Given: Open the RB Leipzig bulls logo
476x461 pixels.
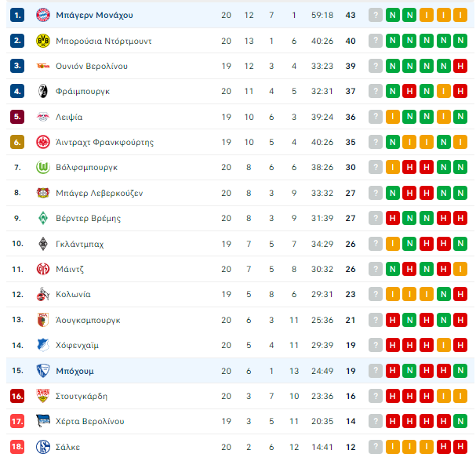Looking at the screenshot, I should 43,117.
